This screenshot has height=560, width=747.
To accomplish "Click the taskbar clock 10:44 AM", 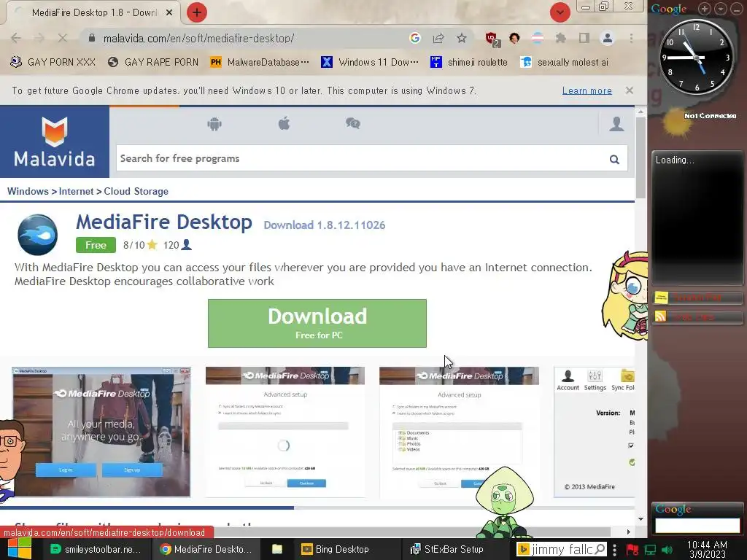I will click(707, 549).
